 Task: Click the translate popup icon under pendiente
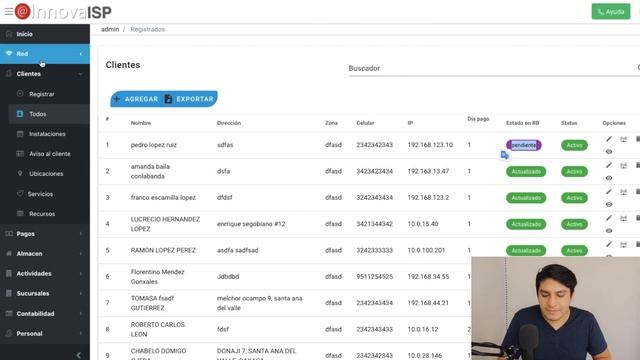point(504,156)
